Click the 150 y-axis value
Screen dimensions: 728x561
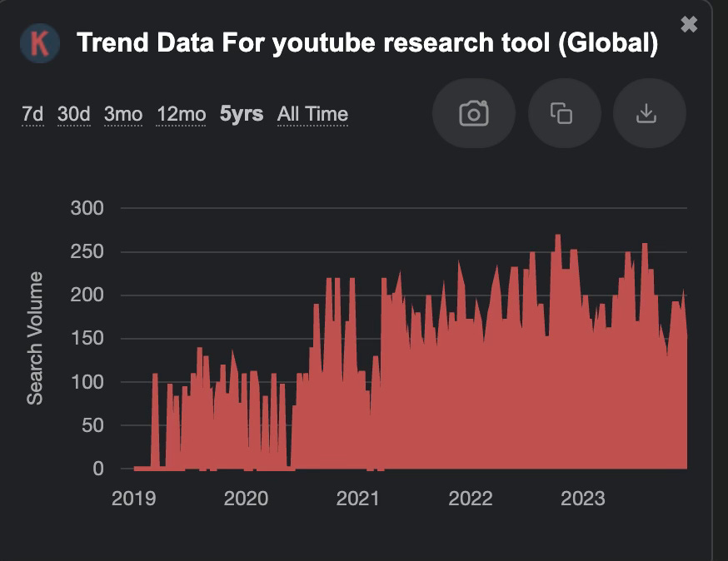pyautogui.click(x=87, y=338)
